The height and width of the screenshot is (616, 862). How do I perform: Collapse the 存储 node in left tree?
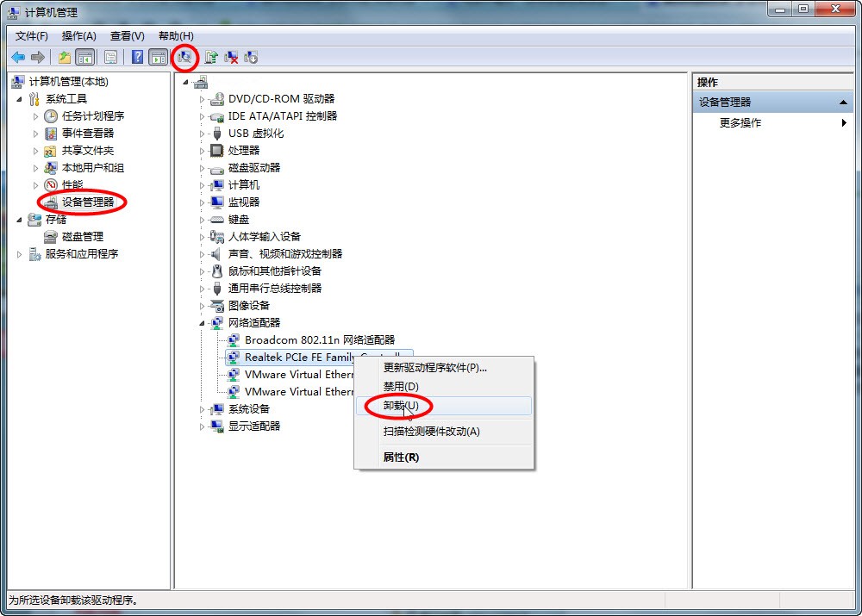[19, 220]
